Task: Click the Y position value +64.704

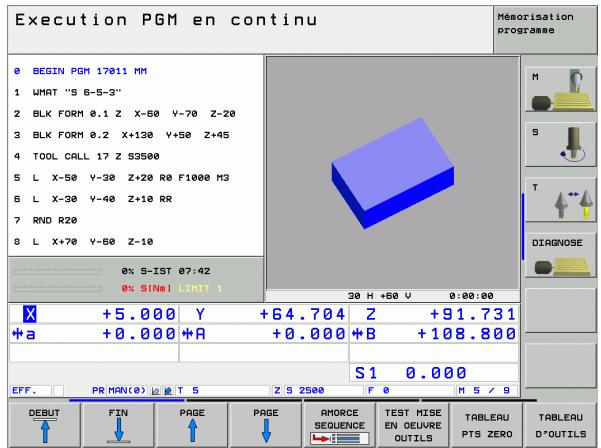Action: (302, 314)
